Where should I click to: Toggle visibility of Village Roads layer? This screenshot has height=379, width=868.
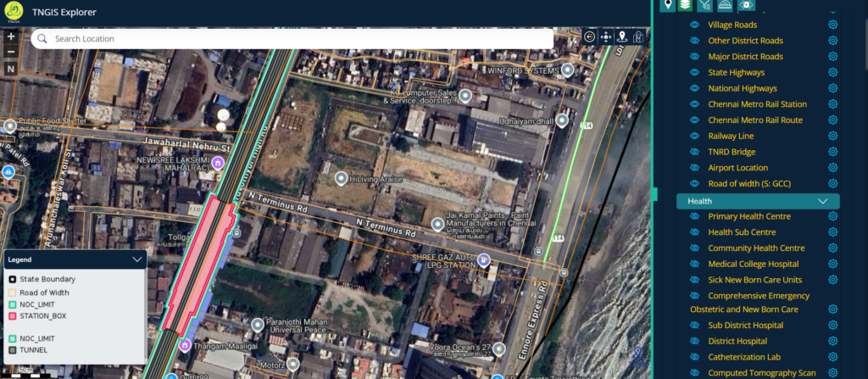(x=694, y=25)
